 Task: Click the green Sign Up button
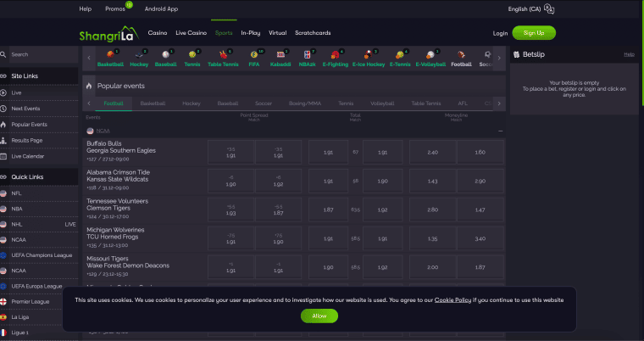point(534,33)
